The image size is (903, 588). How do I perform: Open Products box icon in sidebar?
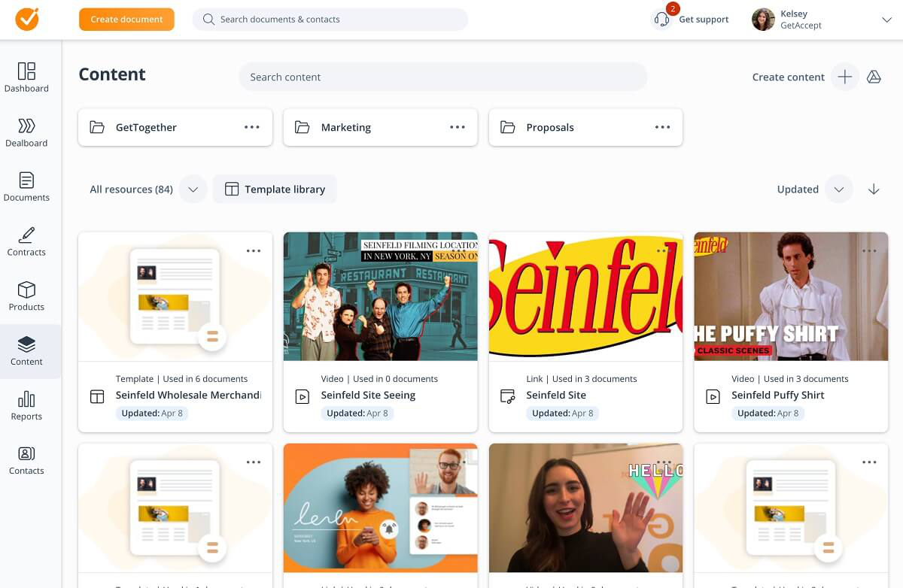[26, 289]
